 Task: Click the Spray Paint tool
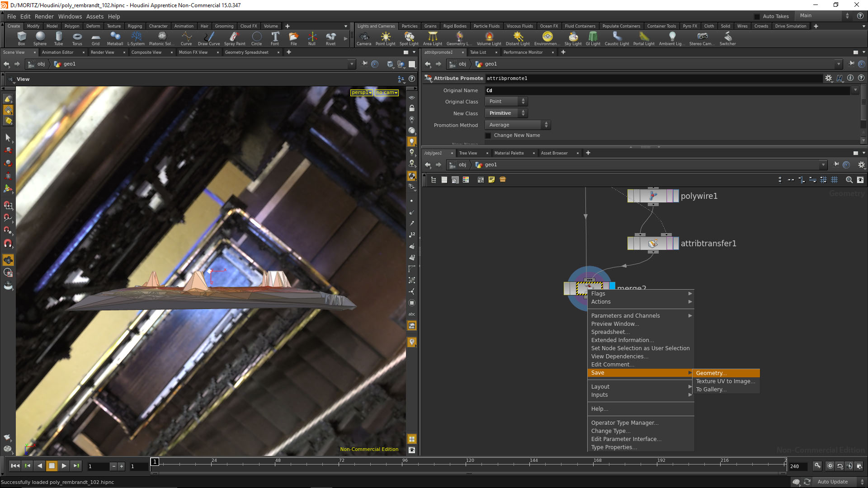click(x=234, y=38)
